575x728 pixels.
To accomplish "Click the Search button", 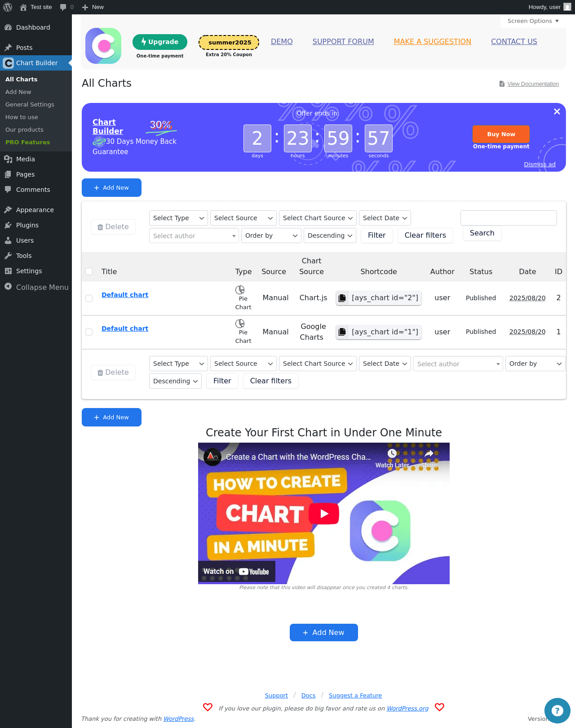I will coord(482,233).
